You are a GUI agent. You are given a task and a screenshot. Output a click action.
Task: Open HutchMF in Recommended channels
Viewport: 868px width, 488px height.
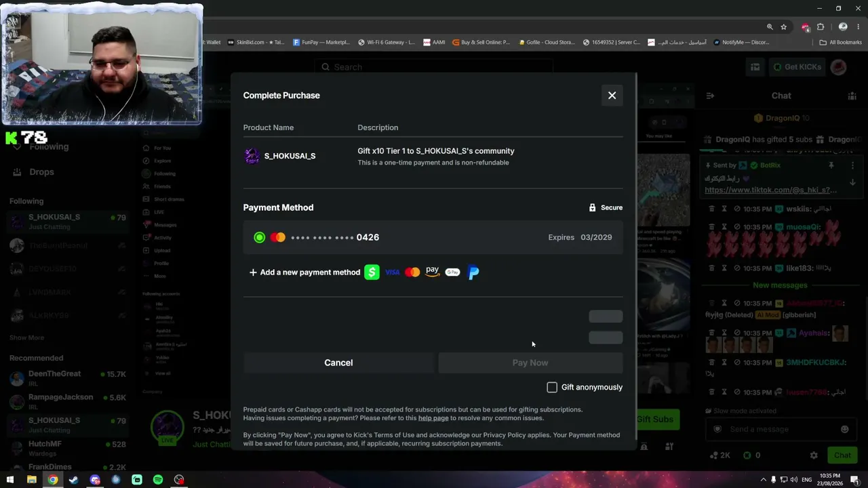[68, 448]
